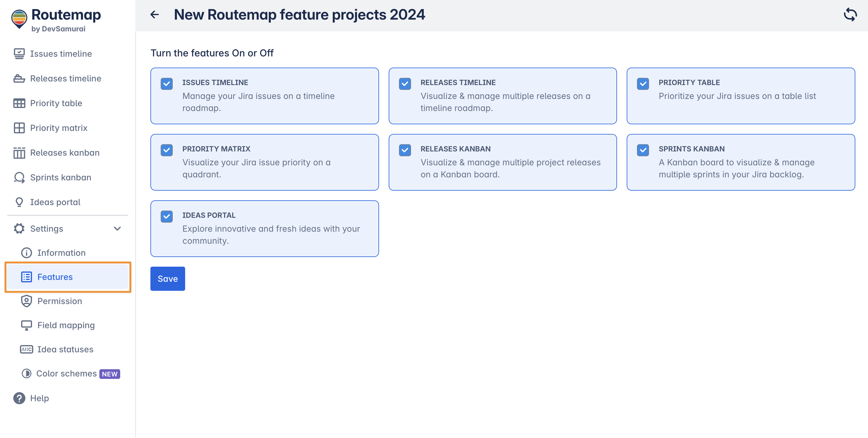Open the Sprints kanban sidebar link

pyautogui.click(x=61, y=177)
